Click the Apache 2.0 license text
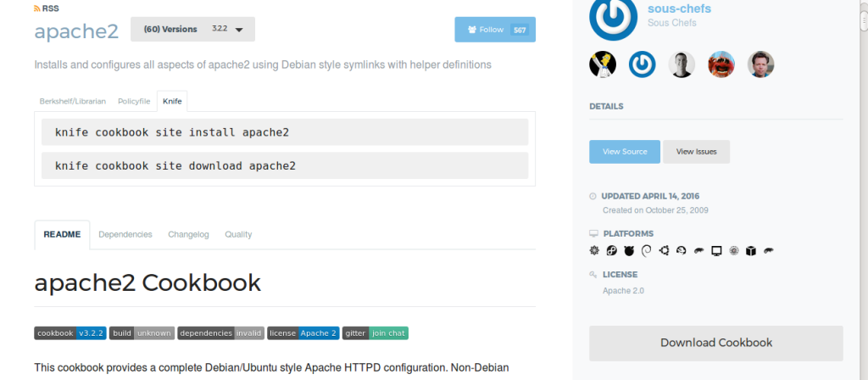The image size is (868, 380). 623,291
